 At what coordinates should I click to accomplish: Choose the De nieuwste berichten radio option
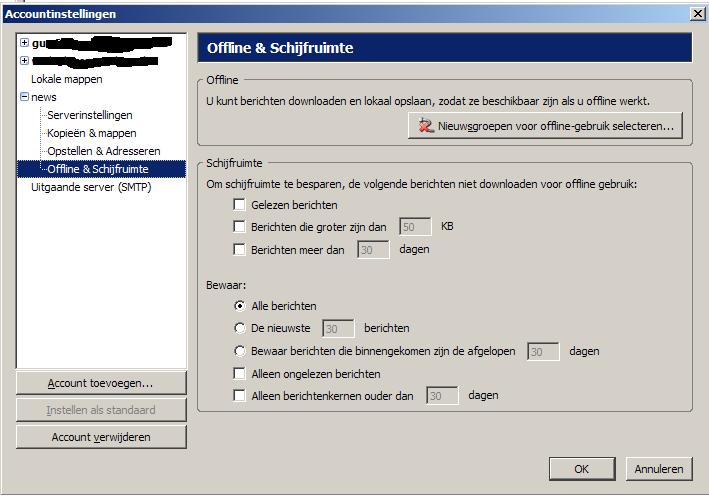(239, 328)
